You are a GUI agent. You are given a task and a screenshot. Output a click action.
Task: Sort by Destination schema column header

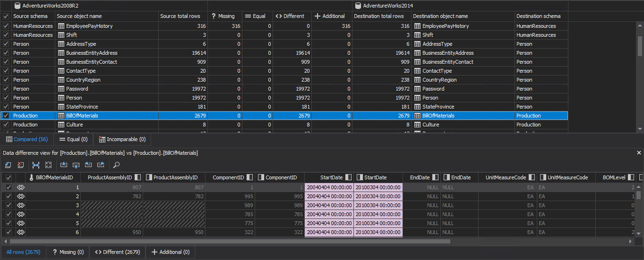pos(541,16)
